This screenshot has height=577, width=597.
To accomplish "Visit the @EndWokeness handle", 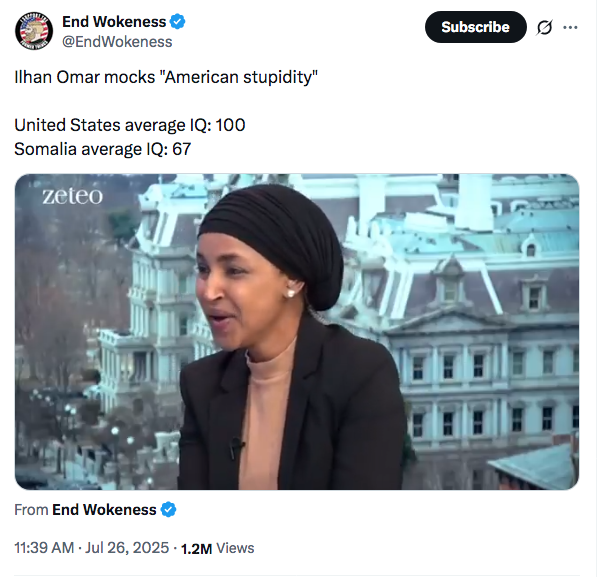I will coord(117,42).
